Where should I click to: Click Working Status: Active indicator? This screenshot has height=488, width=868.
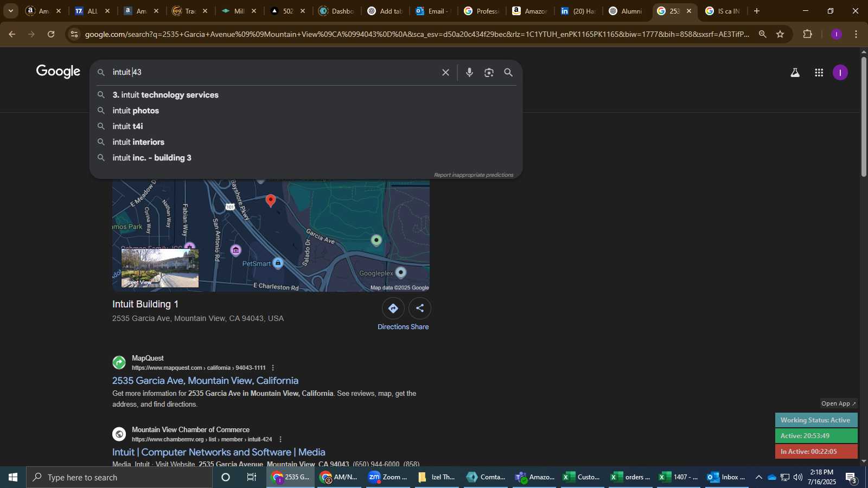815,420
